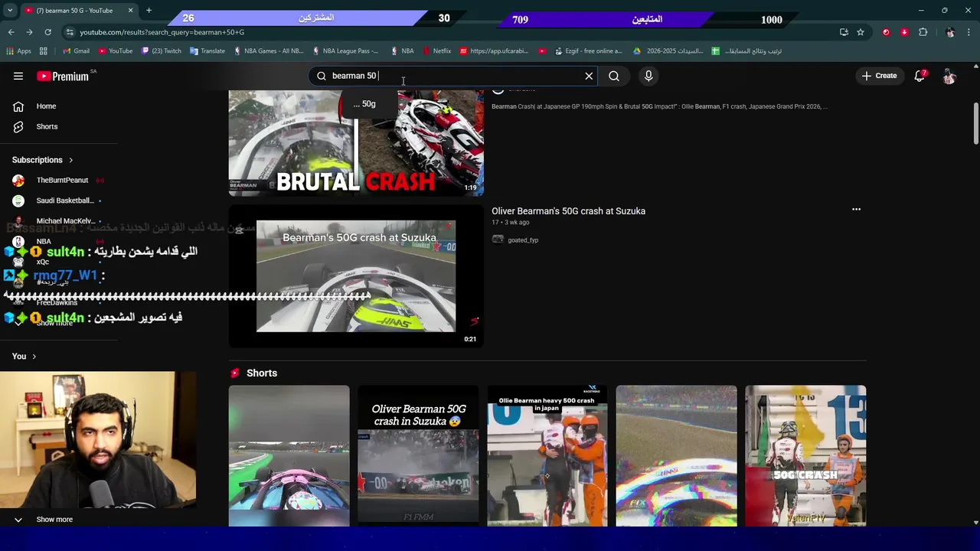
Task: Click the browser forward arrow
Action: [x=29, y=32]
